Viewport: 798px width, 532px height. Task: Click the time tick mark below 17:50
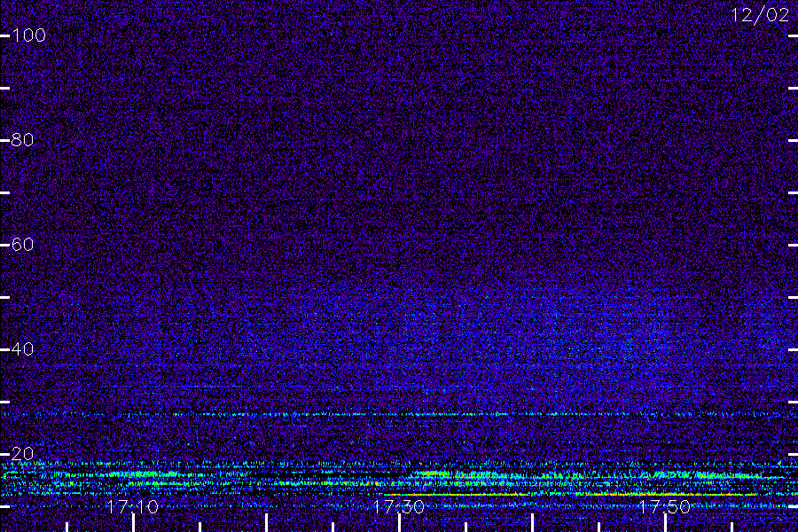point(665,523)
